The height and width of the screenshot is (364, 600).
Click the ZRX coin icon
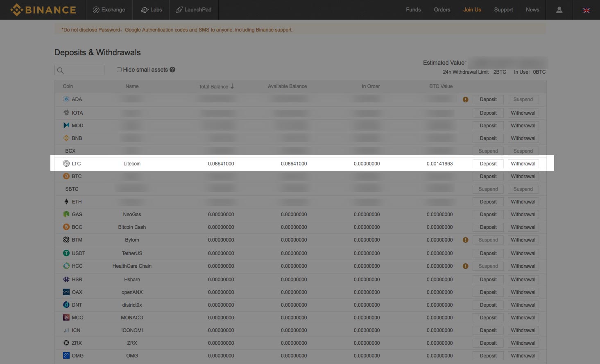coord(66,343)
